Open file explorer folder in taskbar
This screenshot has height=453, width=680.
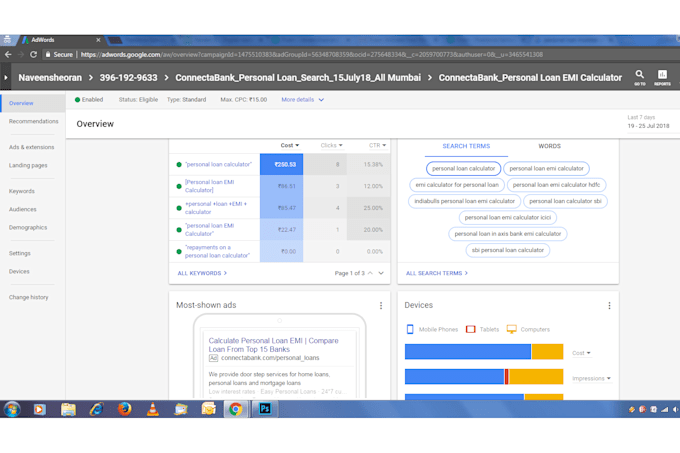pos(68,409)
